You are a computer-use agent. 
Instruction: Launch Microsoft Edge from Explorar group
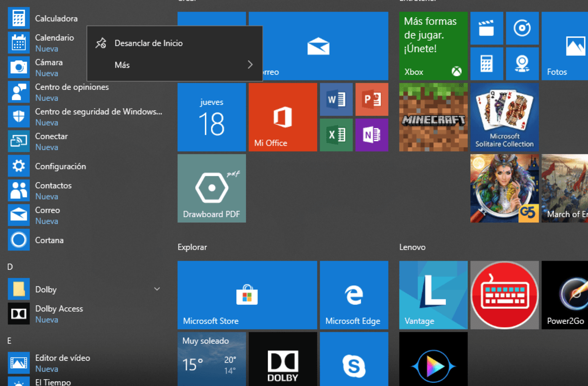pos(354,295)
